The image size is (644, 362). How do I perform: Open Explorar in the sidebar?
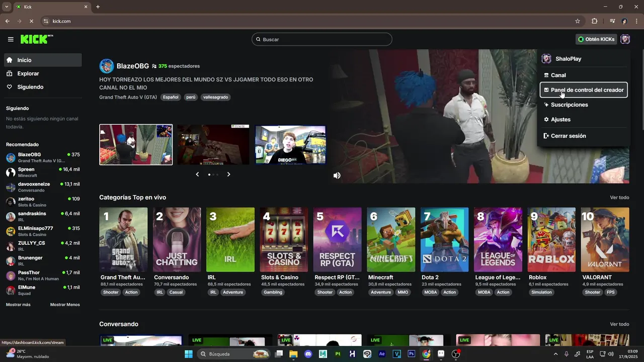(43, 73)
